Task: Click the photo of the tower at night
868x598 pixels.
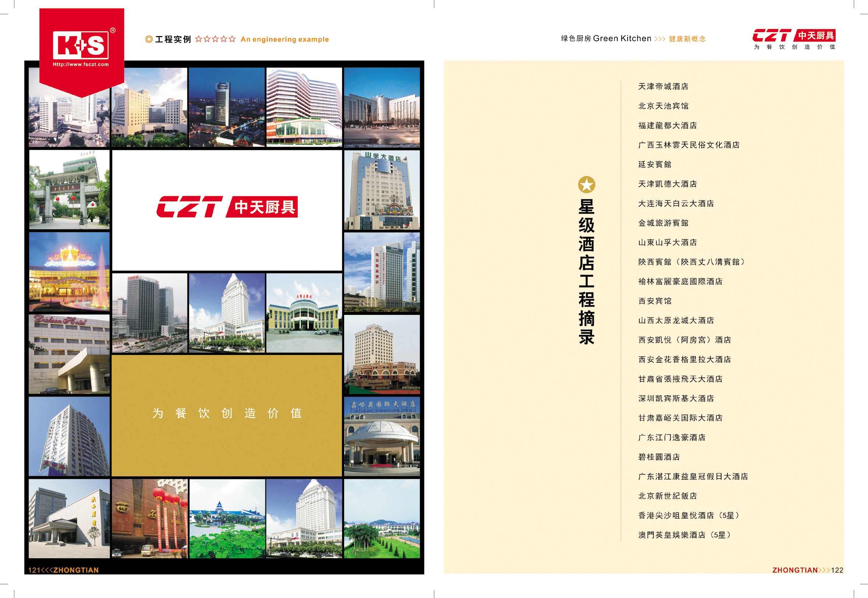Action: (x=227, y=107)
